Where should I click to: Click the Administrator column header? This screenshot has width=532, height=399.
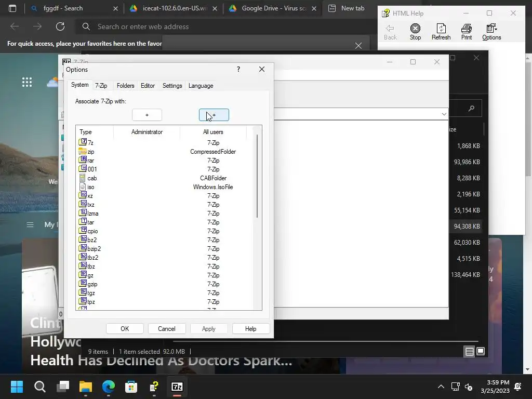[147, 132]
